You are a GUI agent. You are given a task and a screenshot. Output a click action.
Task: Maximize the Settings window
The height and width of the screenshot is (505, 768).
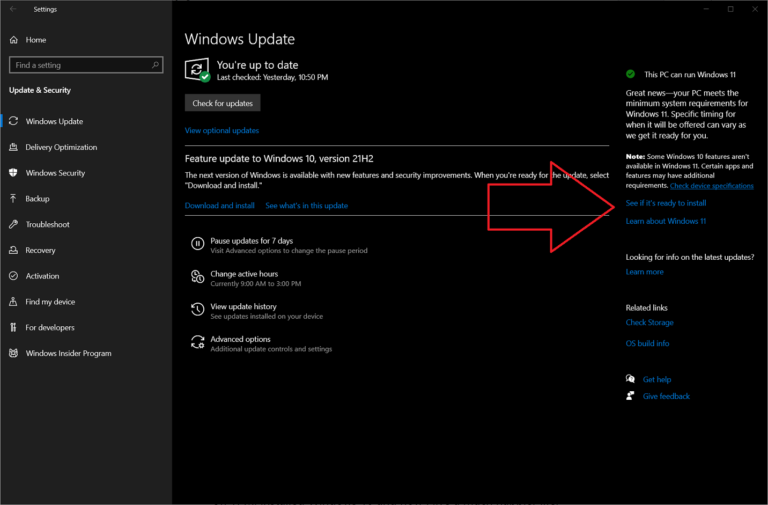point(730,9)
